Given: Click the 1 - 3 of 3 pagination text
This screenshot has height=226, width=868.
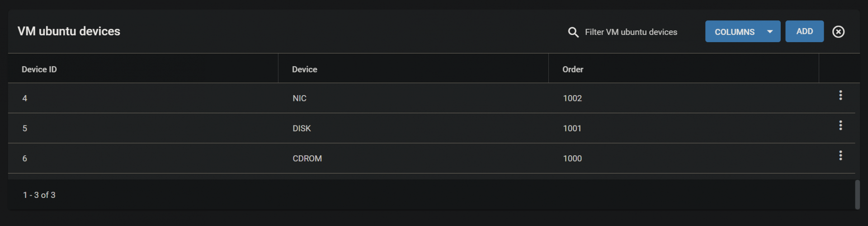Looking at the screenshot, I should click(x=39, y=195).
